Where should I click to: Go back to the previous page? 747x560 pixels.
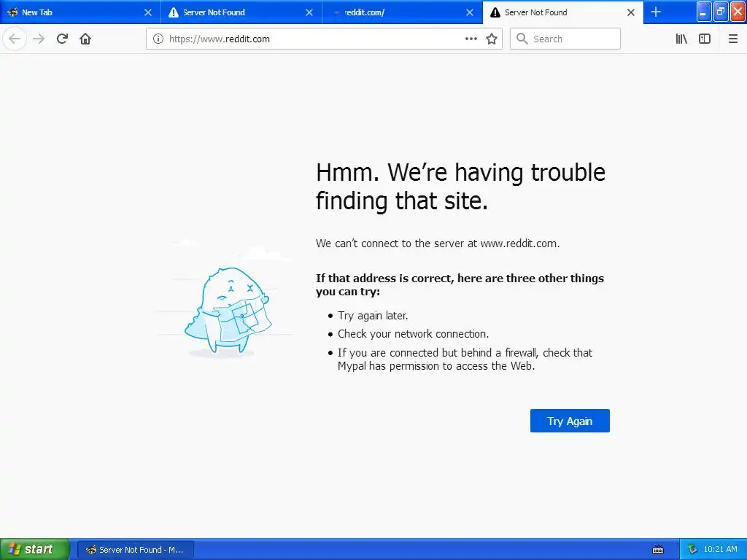[x=15, y=39]
